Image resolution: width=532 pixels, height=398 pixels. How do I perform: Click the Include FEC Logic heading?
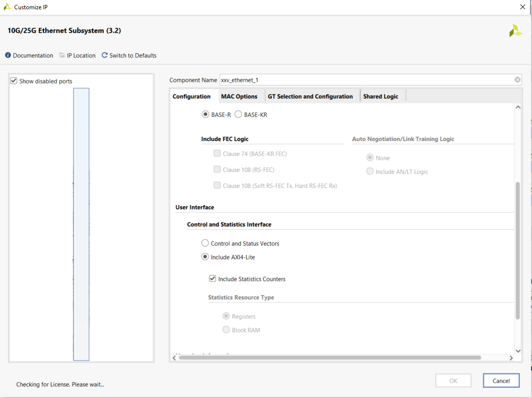tap(225, 139)
